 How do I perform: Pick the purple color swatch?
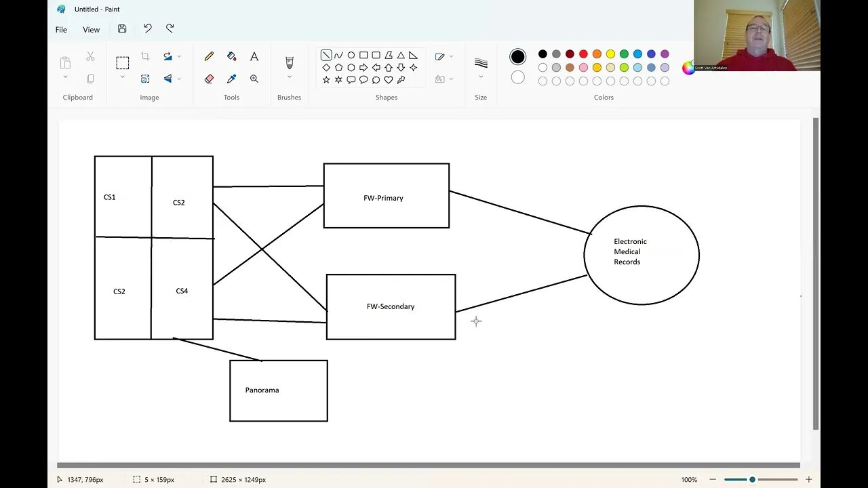(665, 54)
